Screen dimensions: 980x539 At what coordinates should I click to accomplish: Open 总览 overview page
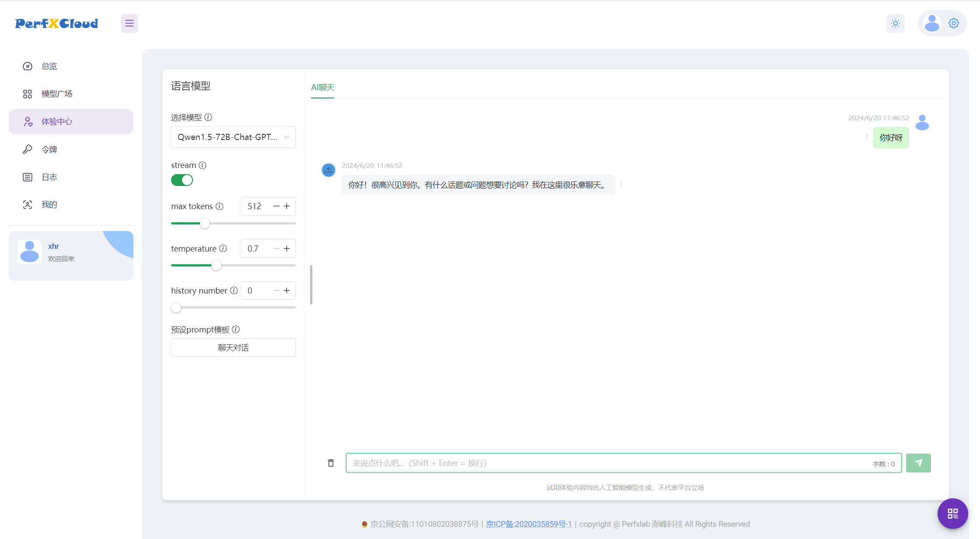click(71, 66)
